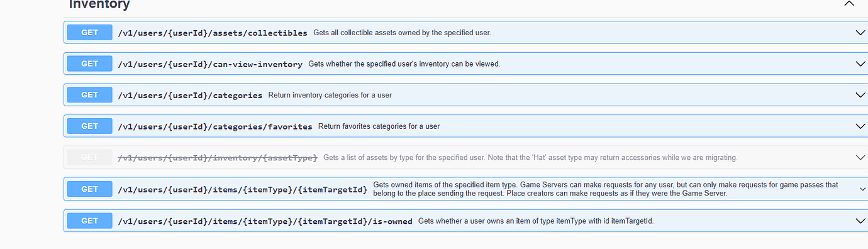This screenshot has width=868, height=249.
Task: Expand the items/{itemType}/{itemTargetId} endpoint arrow
Action: (x=862, y=189)
